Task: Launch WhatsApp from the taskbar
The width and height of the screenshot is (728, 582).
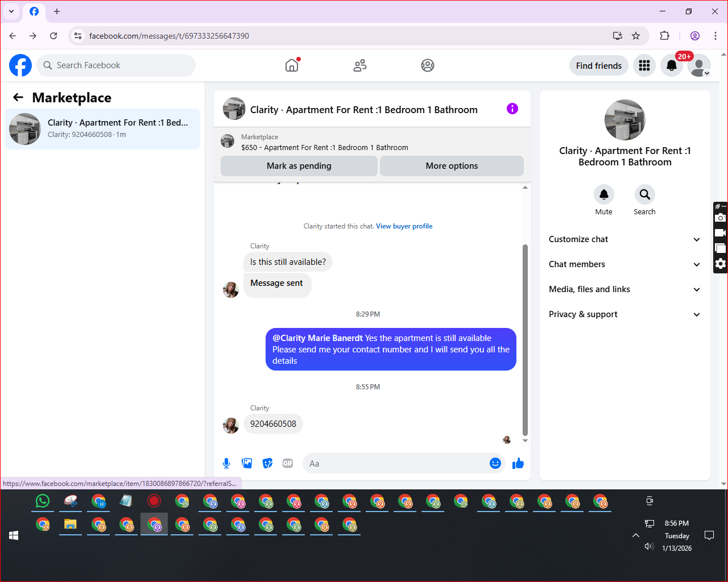Action: click(43, 501)
